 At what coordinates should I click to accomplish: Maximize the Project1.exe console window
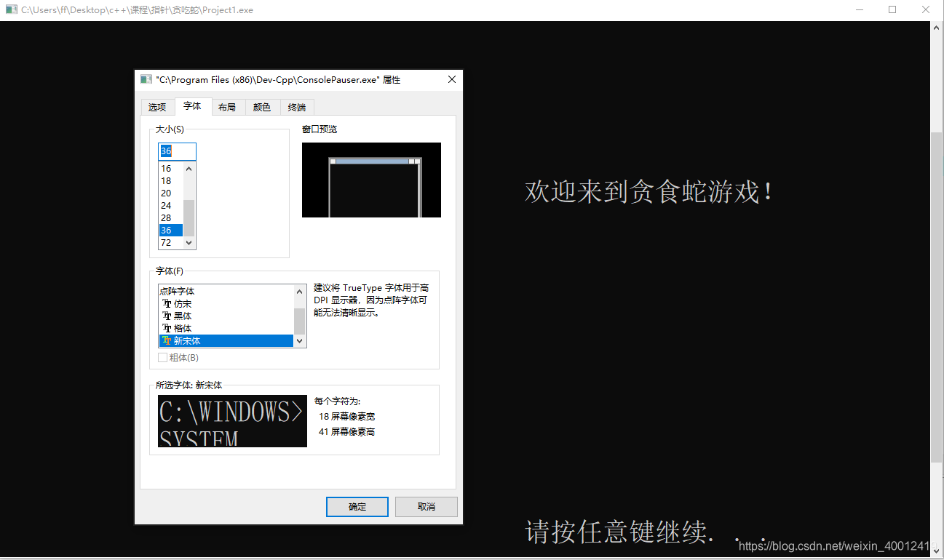click(x=892, y=9)
